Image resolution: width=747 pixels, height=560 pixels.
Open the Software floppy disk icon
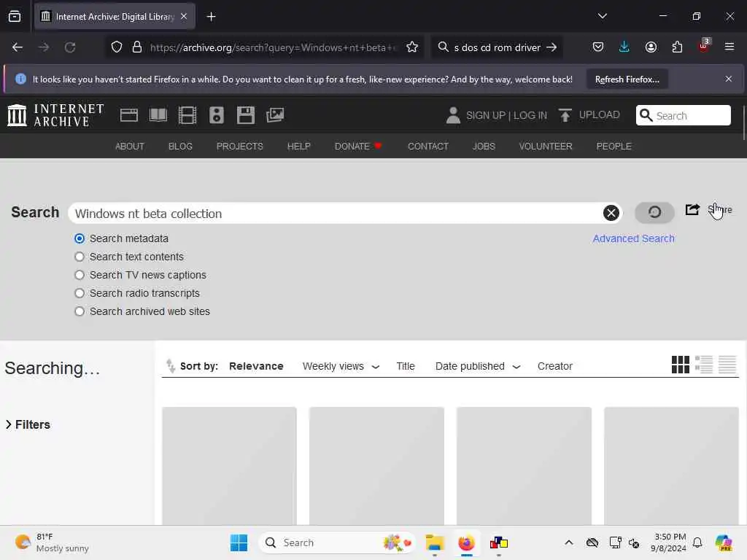[246, 115]
